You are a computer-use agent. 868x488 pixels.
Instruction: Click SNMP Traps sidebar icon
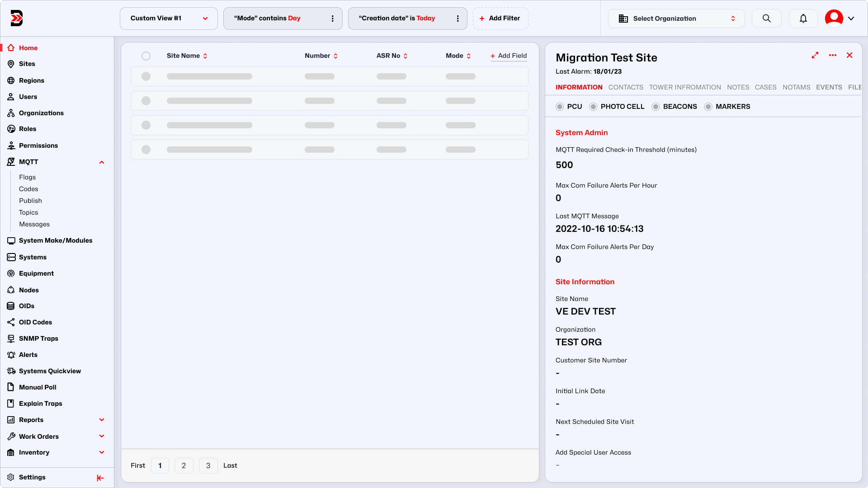coord(11,338)
